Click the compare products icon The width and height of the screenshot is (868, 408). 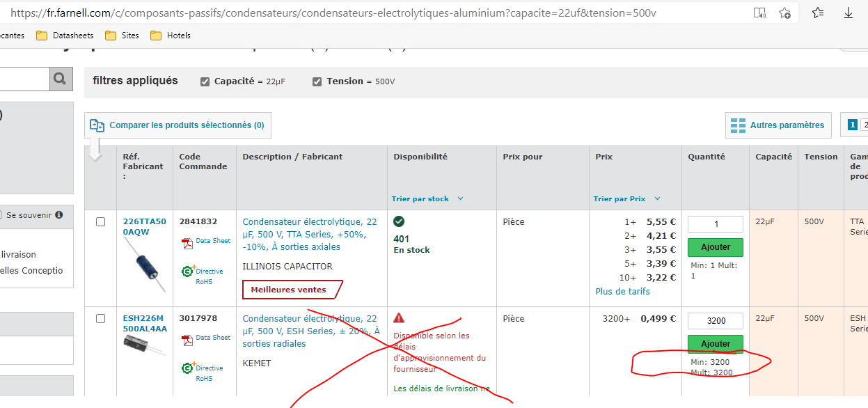(x=97, y=125)
